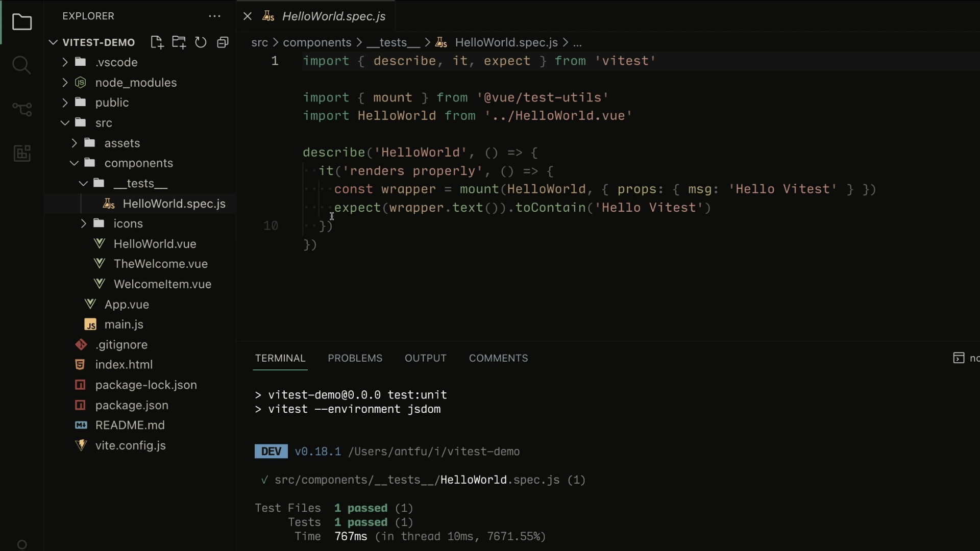
Task: Toggle the Explorer sidebar via folder icon
Action: pyautogui.click(x=21, y=22)
